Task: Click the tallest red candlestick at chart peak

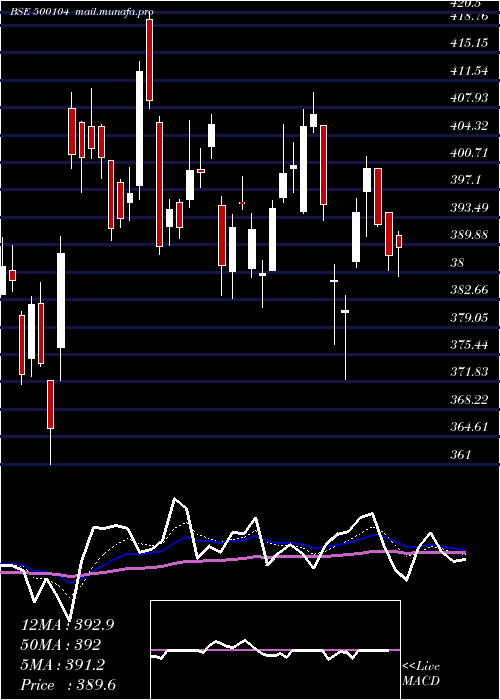Action: click(x=150, y=60)
